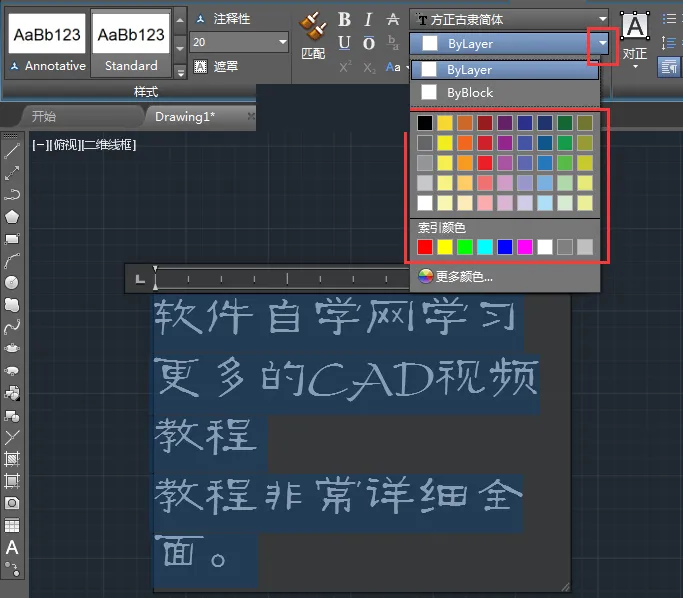Toggle bold formatting
The width and height of the screenshot is (683, 598).
[x=344, y=19]
